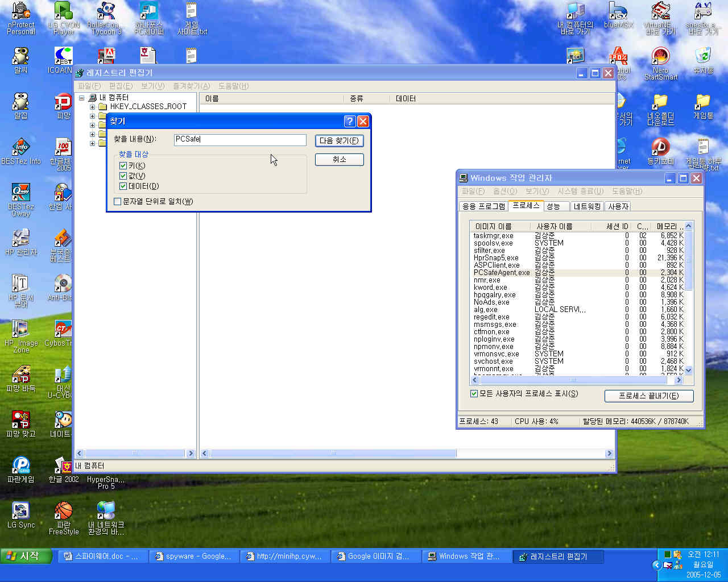Click the help question mark in Find dialog

pyautogui.click(x=350, y=121)
